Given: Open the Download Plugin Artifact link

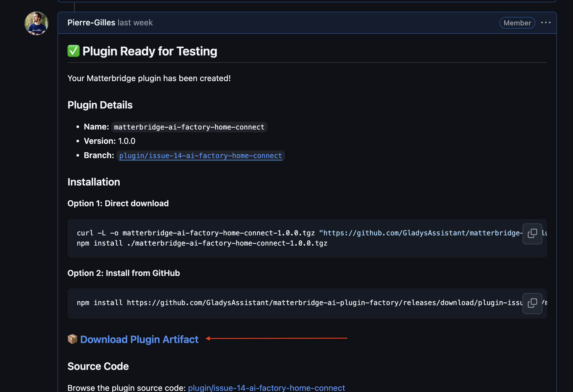Looking at the screenshot, I should click(x=139, y=339).
